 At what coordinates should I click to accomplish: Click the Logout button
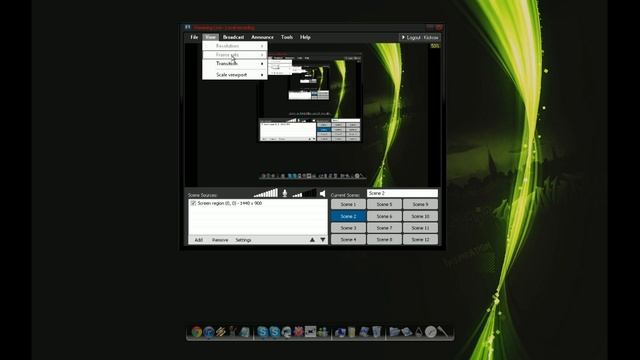point(420,38)
